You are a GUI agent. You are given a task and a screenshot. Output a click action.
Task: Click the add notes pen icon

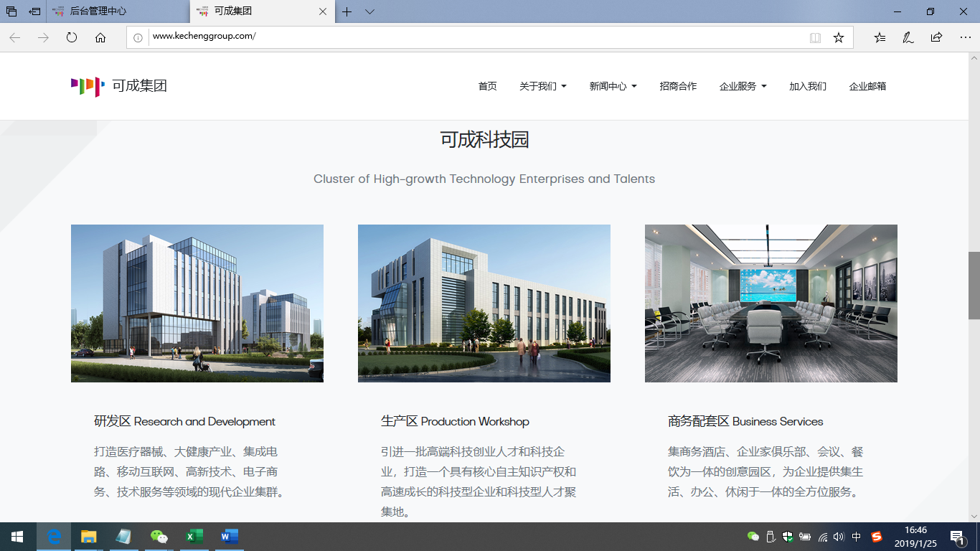[908, 37]
